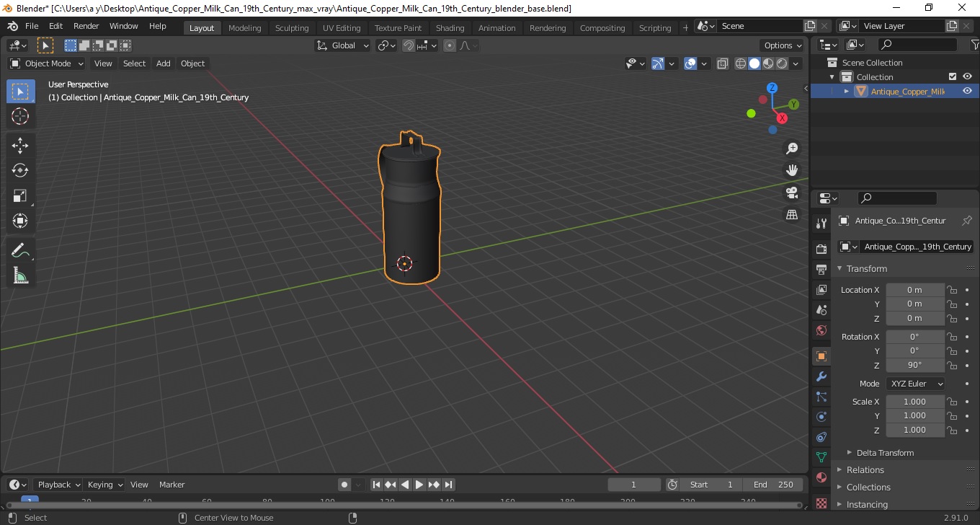Switch to Solid viewport shading

pos(754,63)
